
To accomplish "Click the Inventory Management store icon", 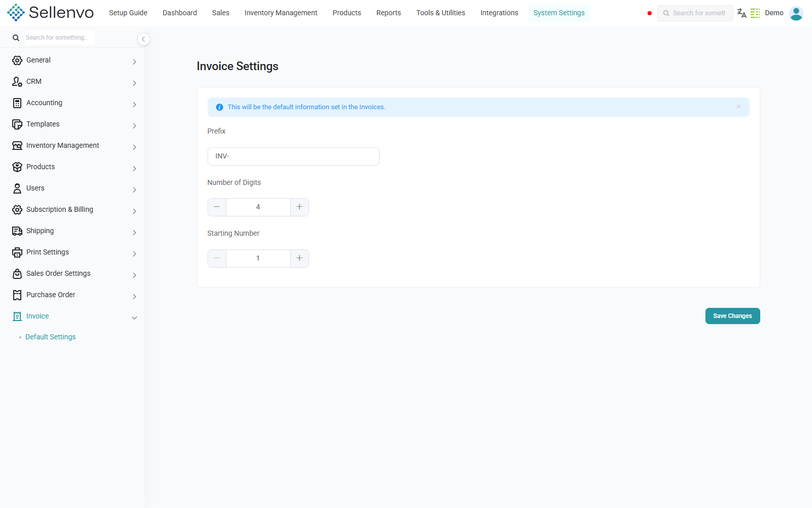I will click(x=17, y=146).
